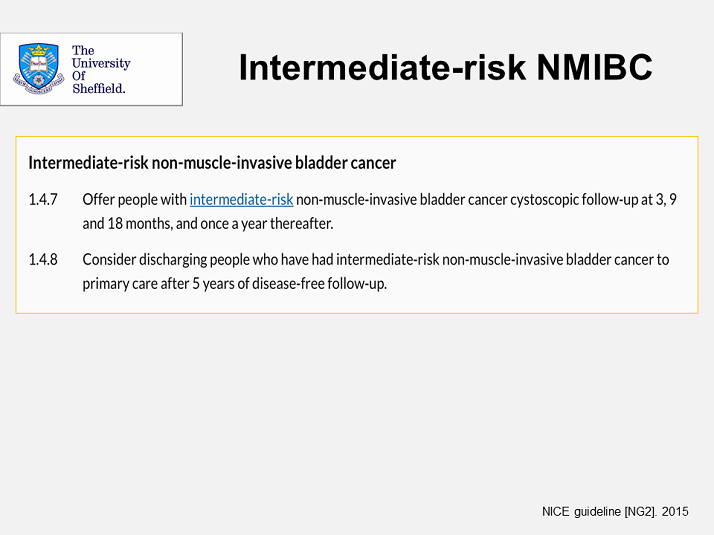714x535 pixels.
Task: Click 'The University Of Sheffield' logo text
Action: click(101, 69)
